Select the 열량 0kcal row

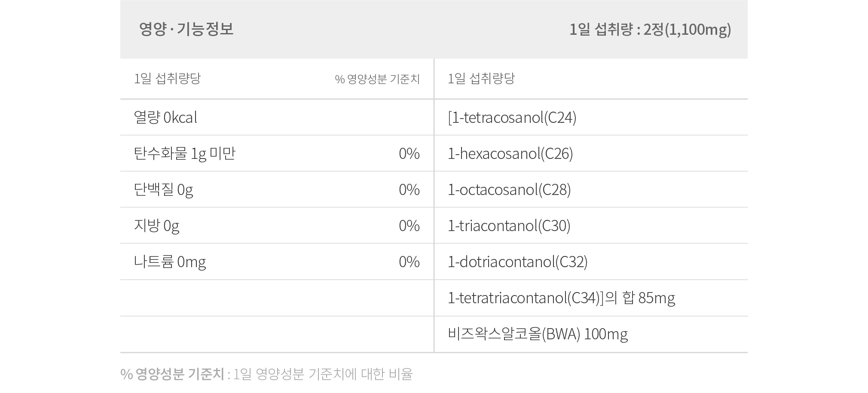[277, 117]
